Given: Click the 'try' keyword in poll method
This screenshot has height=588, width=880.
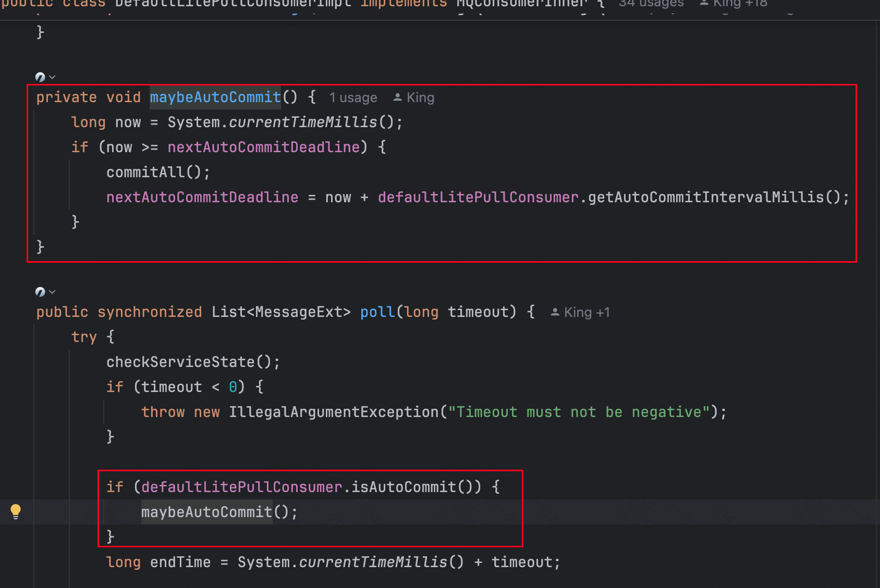Looking at the screenshot, I should 84,337.
